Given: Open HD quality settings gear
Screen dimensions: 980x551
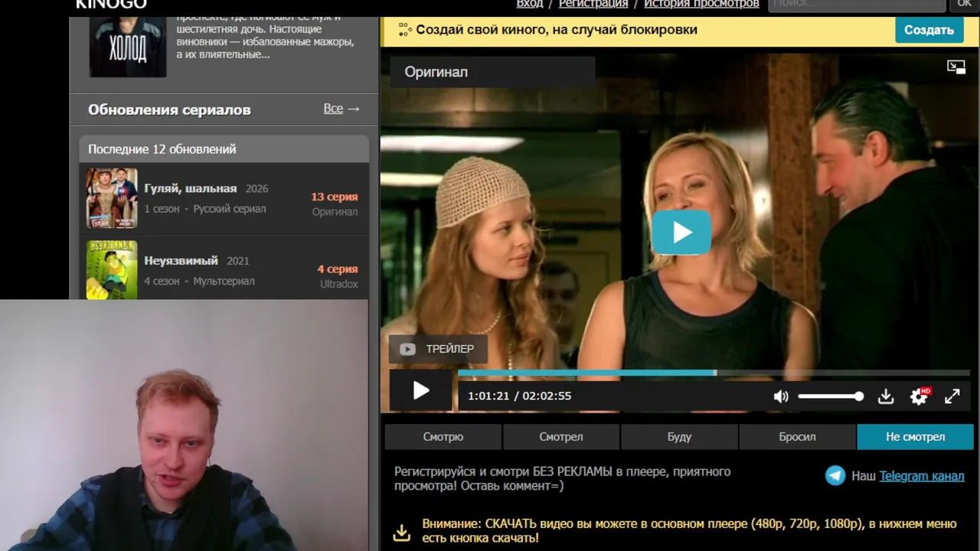Looking at the screenshot, I should point(919,396).
